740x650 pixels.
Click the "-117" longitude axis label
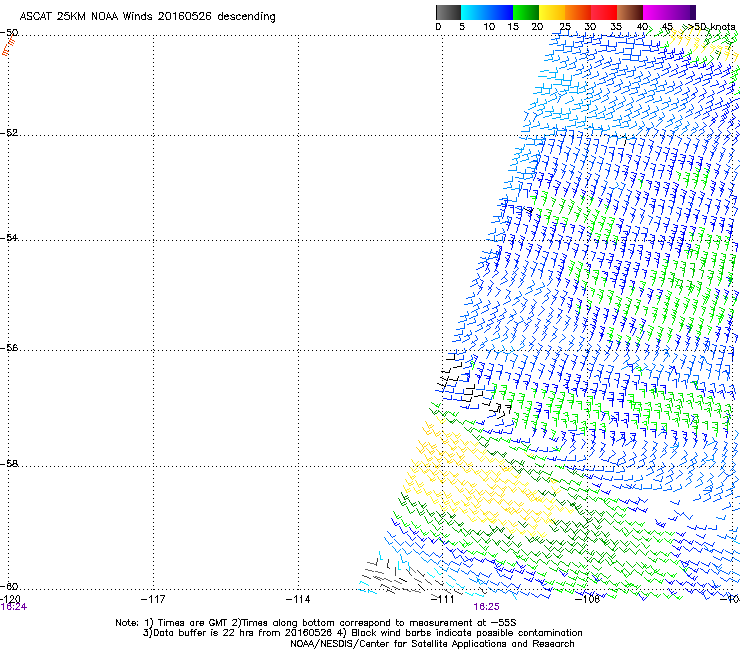point(153,599)
